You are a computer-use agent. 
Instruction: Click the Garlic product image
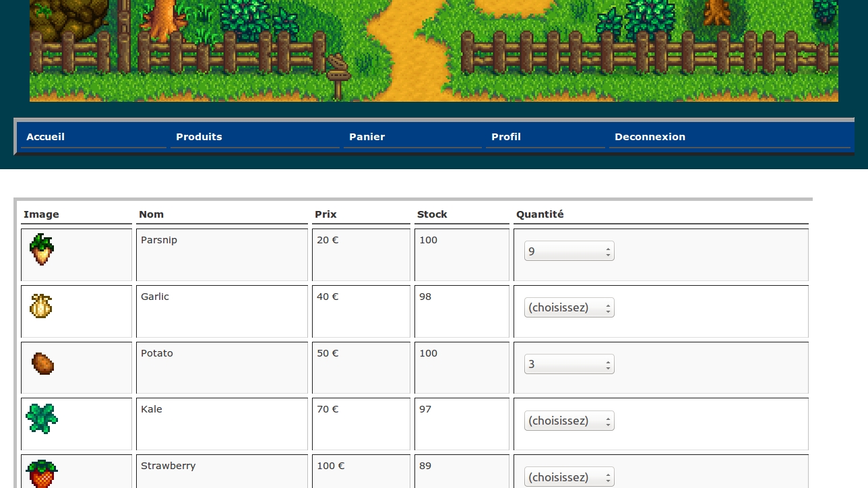click(41, 306)
